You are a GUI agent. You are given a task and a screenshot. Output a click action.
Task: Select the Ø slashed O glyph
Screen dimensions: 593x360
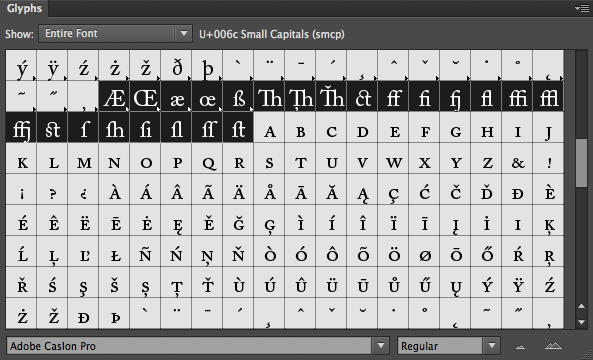coord(424,251)
